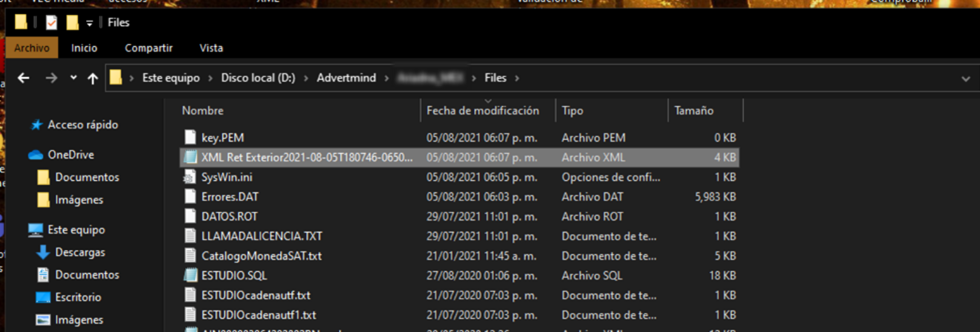Open the Archivo ribbon tab
The height and width of the screenshot is (332, 980).
32,48
